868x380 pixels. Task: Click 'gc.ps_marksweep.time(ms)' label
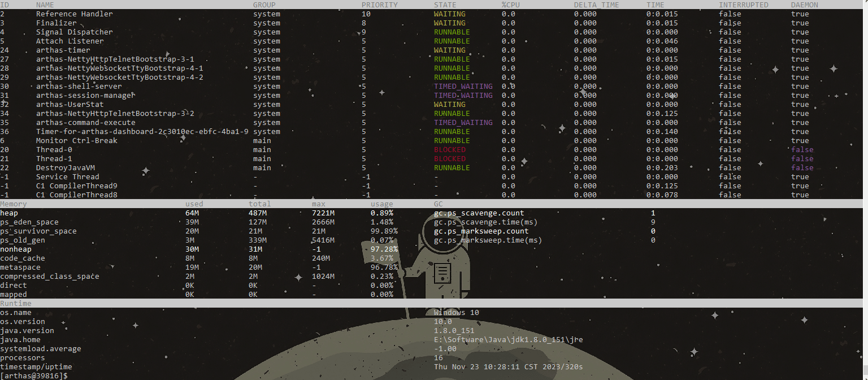(488, 240)
